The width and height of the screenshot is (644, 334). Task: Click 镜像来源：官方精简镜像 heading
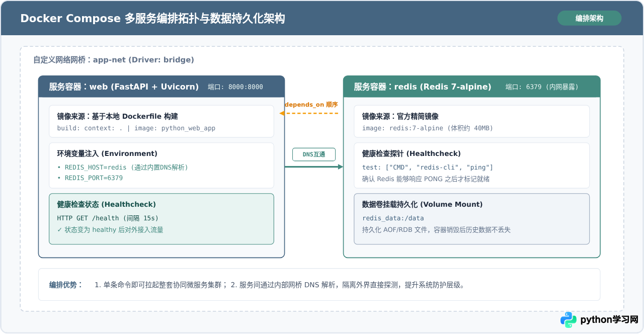pyautogui.click(x=400, y=116)
